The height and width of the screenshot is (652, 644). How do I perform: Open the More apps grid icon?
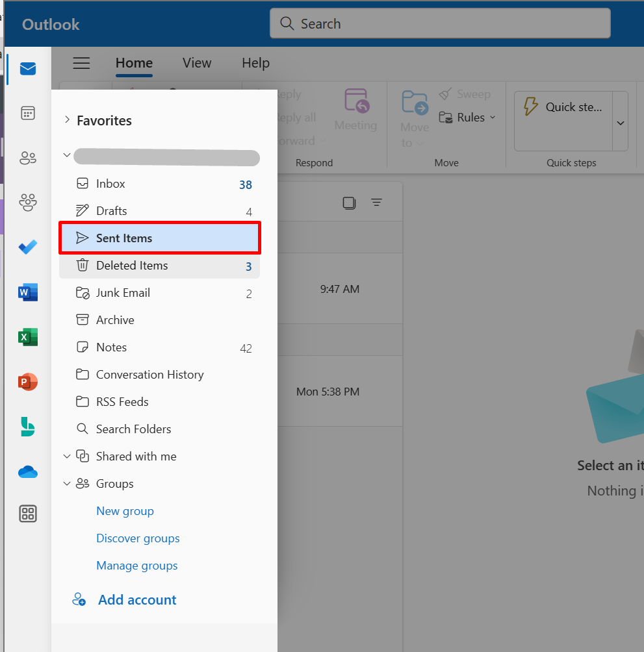27,514
